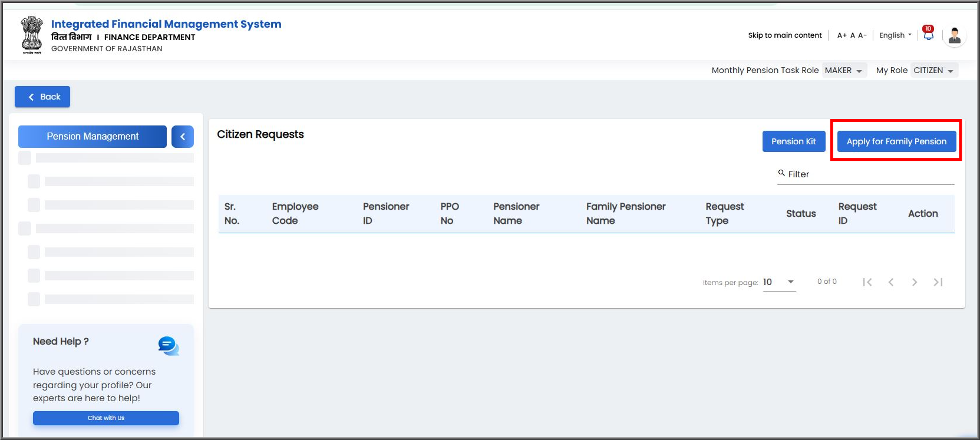Open Monthly Pension Task Role MAKER dropdown
Viewport: 980px width, 440px height.
tap(844, 70)
